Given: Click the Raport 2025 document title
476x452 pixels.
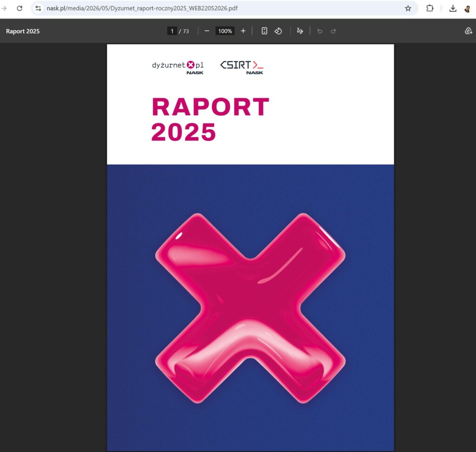Looking at the screenshot, I should pyautogui.click(x=23, y=31).
